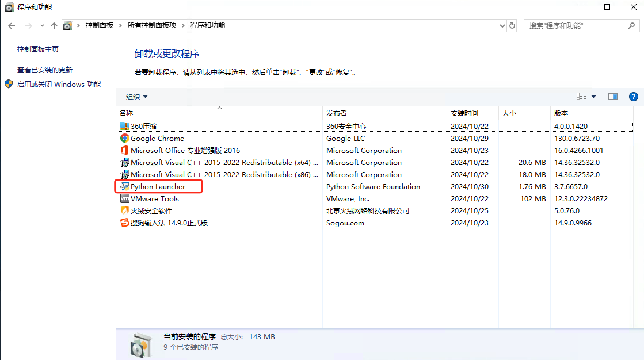Sort by 安装时间 column header
Viewport: 644px width, 360px height.
[x=472, y=113]
